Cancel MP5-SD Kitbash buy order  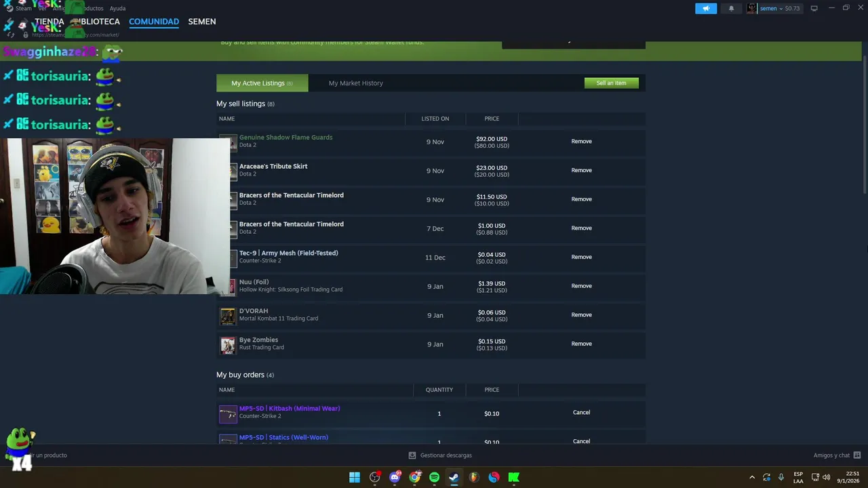pyautogui.click(x=581, y=412)
